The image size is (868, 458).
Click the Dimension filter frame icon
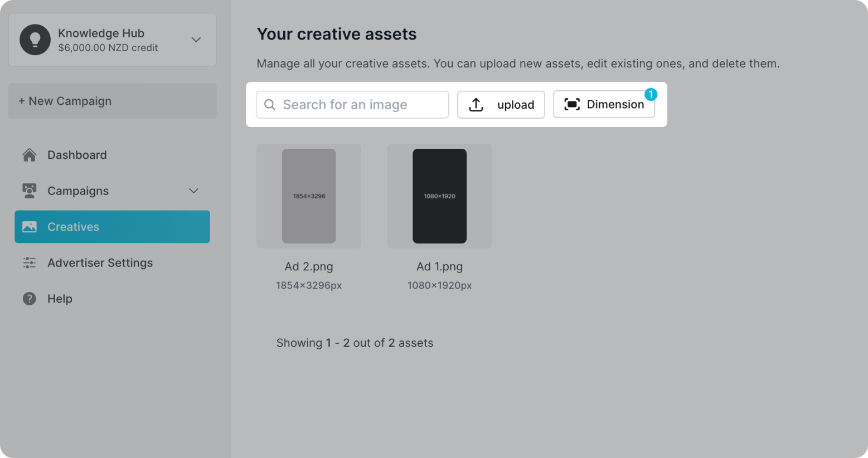click(572, 104)
